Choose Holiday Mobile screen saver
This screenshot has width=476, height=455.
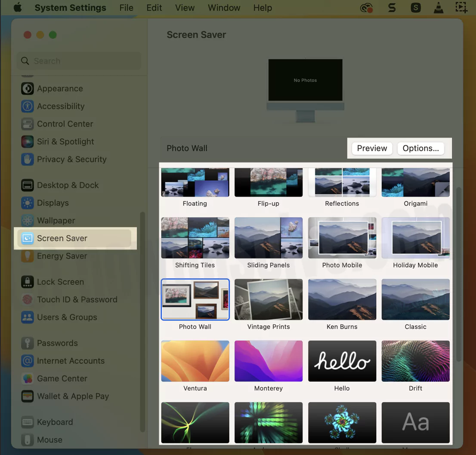tap(416, 238)
